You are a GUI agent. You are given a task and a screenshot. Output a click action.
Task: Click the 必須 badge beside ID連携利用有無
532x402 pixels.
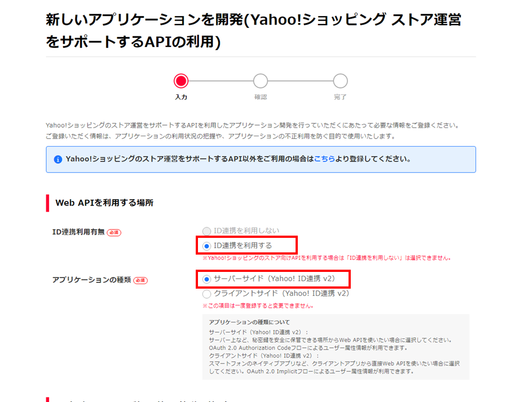pos(114,232)
